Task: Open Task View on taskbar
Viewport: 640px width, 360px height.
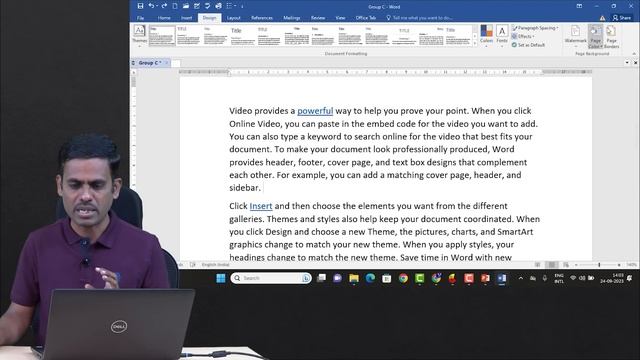Action: click(x=322, y=278)
